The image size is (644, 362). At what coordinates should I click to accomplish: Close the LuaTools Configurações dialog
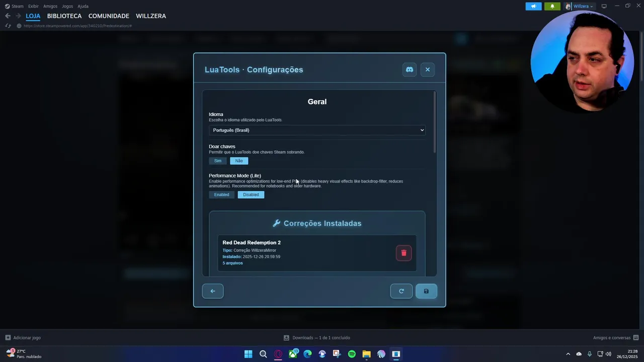click(428, 69)
